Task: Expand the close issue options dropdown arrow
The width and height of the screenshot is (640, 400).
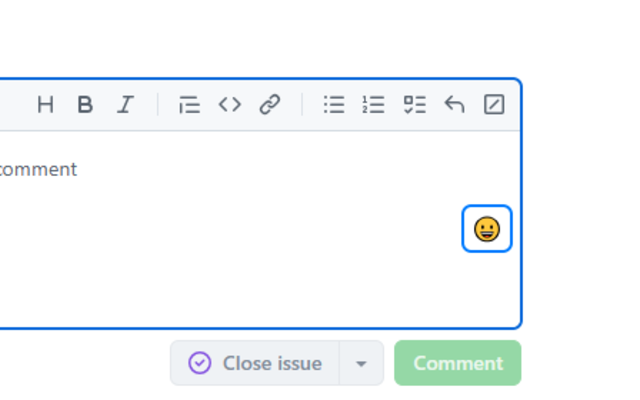Action: (x=361, y=363)
